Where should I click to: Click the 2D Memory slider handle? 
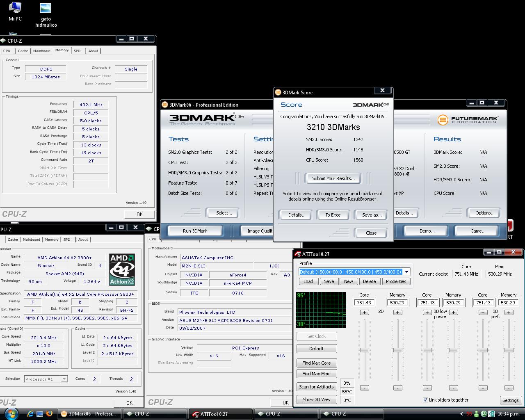pyautogui.click(x=397, y=350)
